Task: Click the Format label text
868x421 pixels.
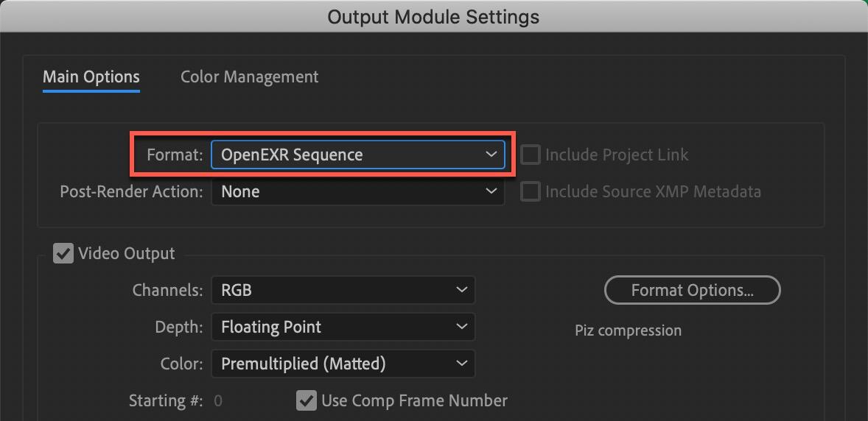Action: coord(174,155)
